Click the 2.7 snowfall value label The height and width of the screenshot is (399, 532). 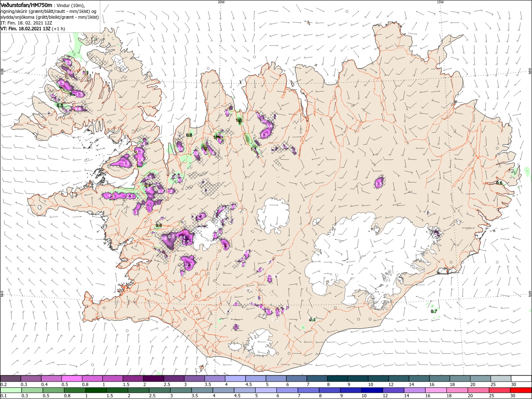point(189,265)
